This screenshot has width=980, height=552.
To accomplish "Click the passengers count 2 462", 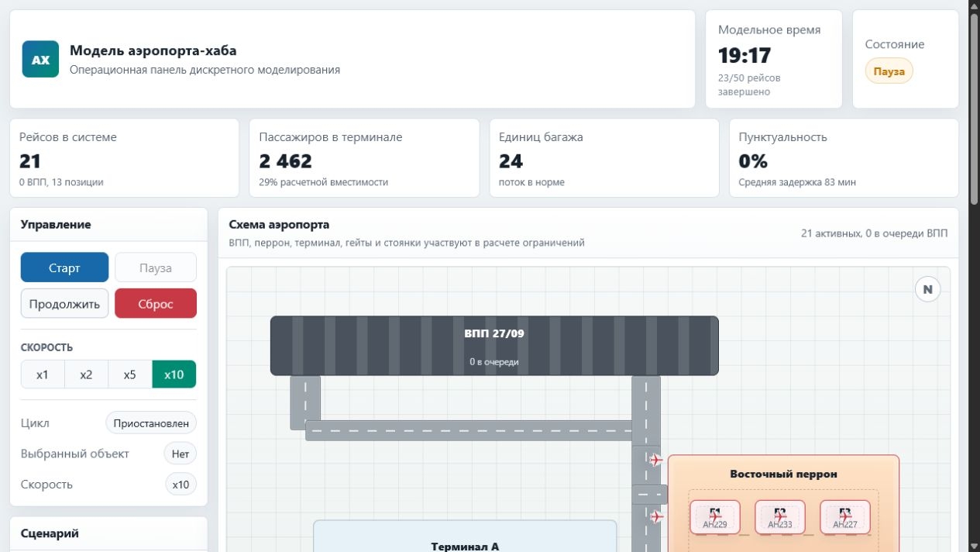I will (x=286, y=161).
